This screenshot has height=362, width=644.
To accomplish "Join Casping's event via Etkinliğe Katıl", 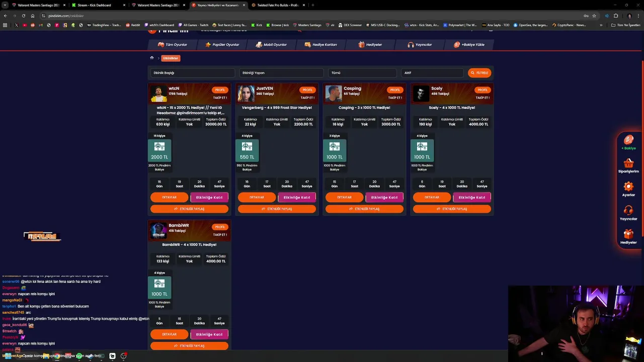I will 384,198.
